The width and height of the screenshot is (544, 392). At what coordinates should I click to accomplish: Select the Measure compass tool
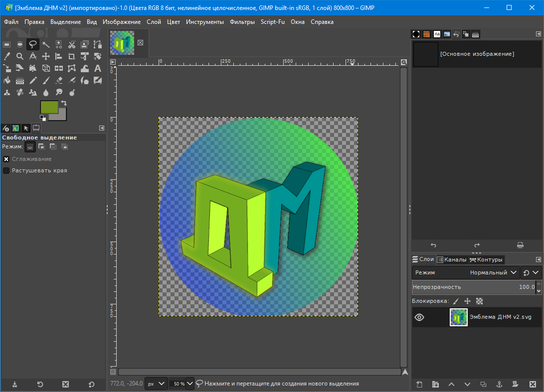32,56
